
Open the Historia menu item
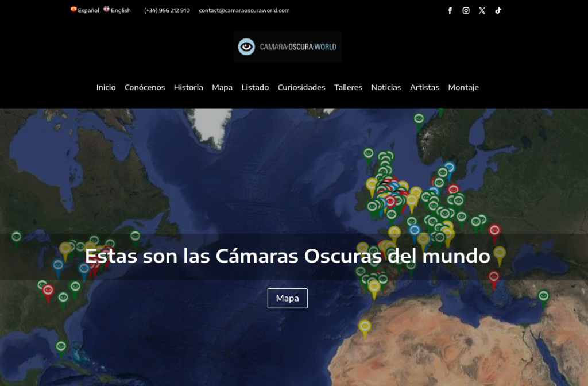[x=188, y=87]
